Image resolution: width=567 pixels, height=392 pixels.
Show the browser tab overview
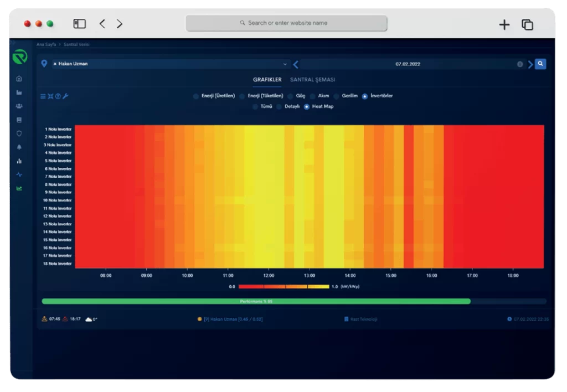pos(527,24)
